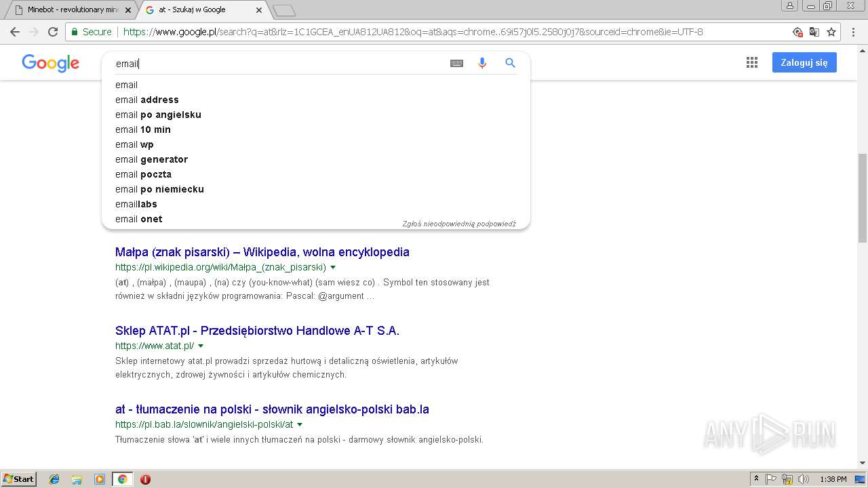868x488 pixels.
Task: Open a new tab
Action: [x=284, y=10]
